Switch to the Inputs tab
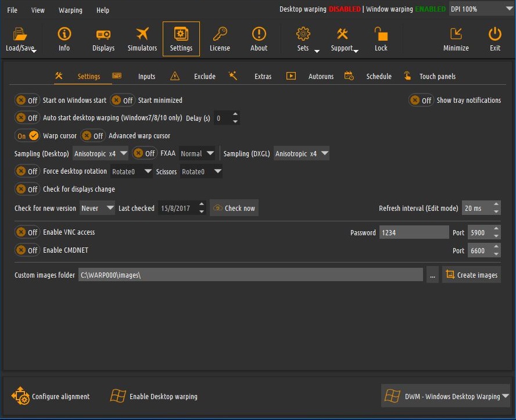 [146, 76]
